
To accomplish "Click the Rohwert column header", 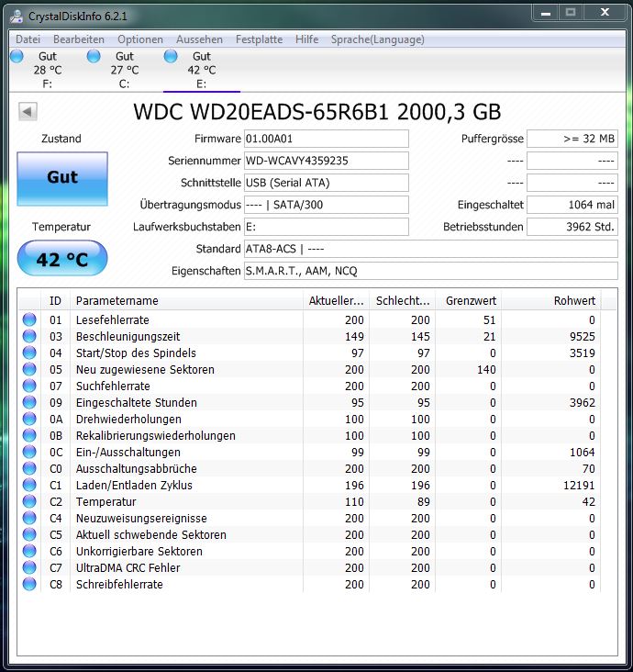I will 550,301.
